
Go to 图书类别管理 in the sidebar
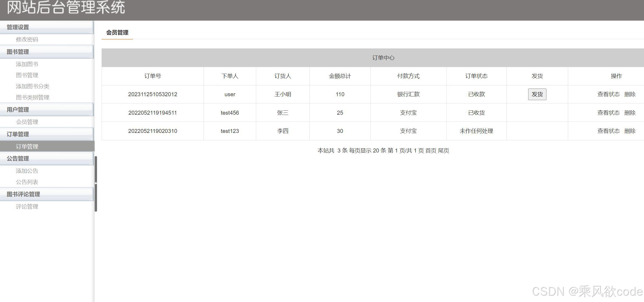(x=33, y=97)
